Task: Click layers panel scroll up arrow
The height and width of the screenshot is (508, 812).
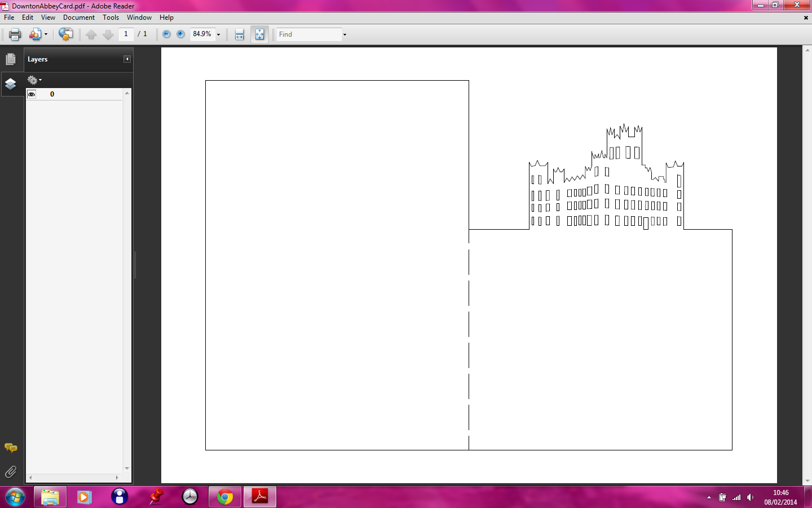Action: click(127, 93)
